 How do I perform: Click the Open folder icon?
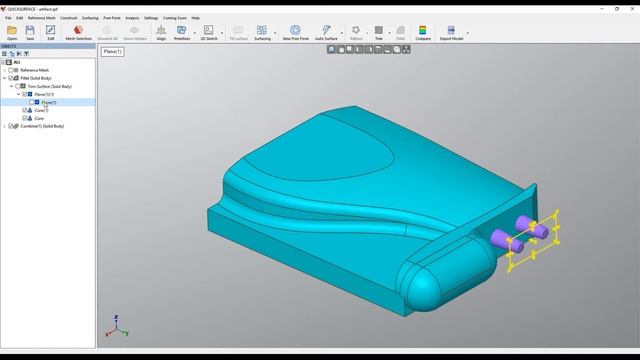[x=12, y=30]
